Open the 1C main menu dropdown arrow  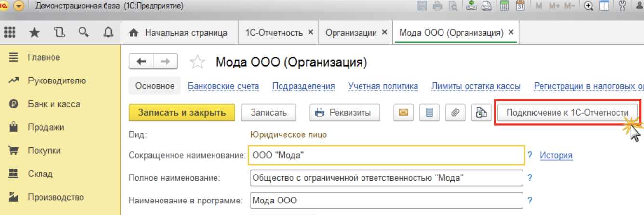(19, 6)
